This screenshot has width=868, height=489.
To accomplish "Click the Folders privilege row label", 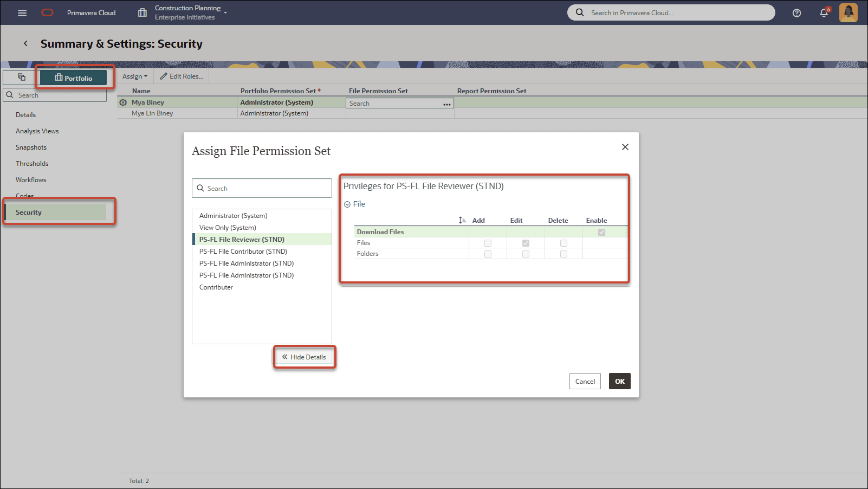I will (x=367, y=254).
